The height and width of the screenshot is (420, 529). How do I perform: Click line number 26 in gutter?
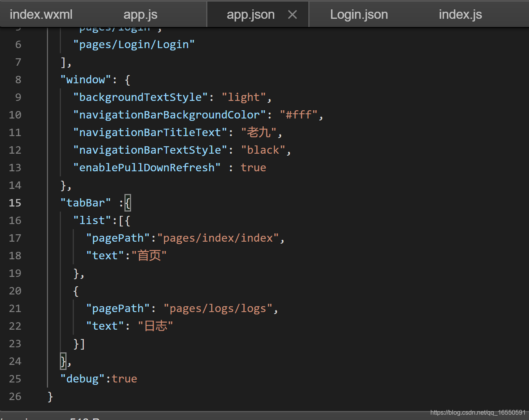[15, 397]
